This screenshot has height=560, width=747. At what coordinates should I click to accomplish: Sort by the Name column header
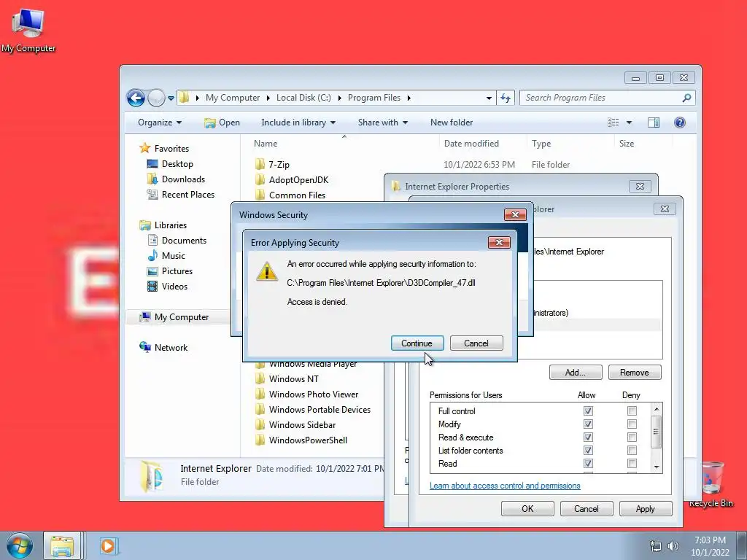pyautogui.click(x=266, y=144)
